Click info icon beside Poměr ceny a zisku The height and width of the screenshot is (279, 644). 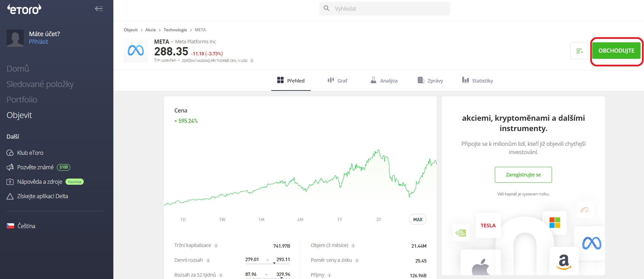[357, 260]
